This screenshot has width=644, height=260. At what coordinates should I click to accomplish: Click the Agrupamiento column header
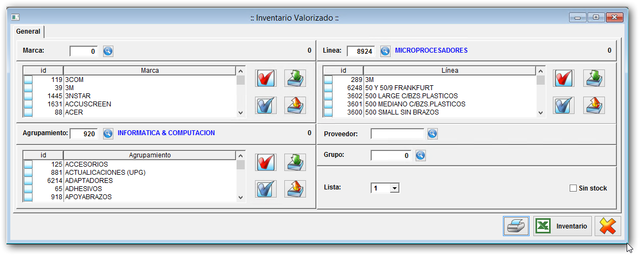(x=150, y=155)
